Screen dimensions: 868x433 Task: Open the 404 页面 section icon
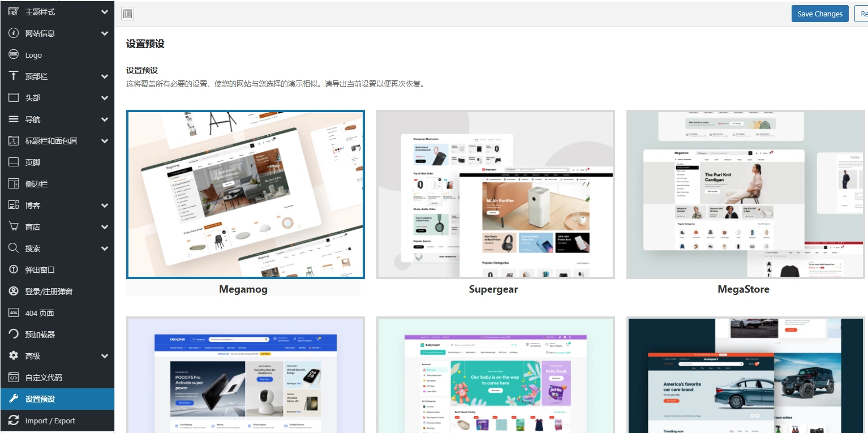[12, 312]
